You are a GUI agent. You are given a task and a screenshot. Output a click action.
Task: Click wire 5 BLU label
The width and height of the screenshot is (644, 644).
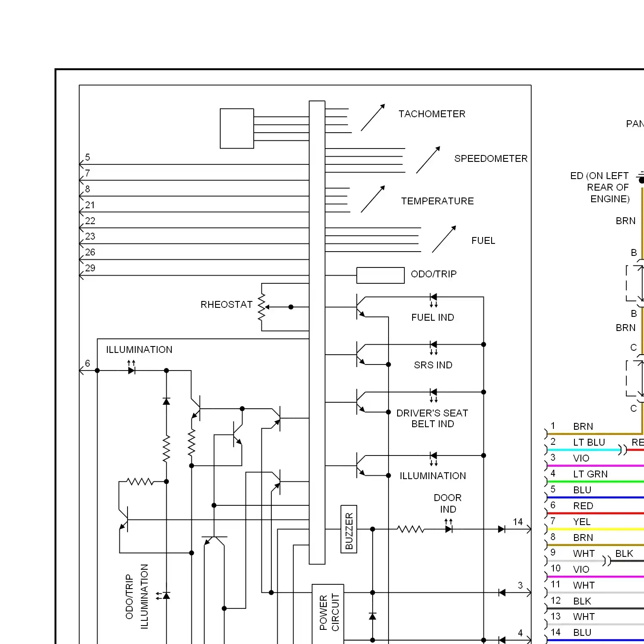point(582,490)
